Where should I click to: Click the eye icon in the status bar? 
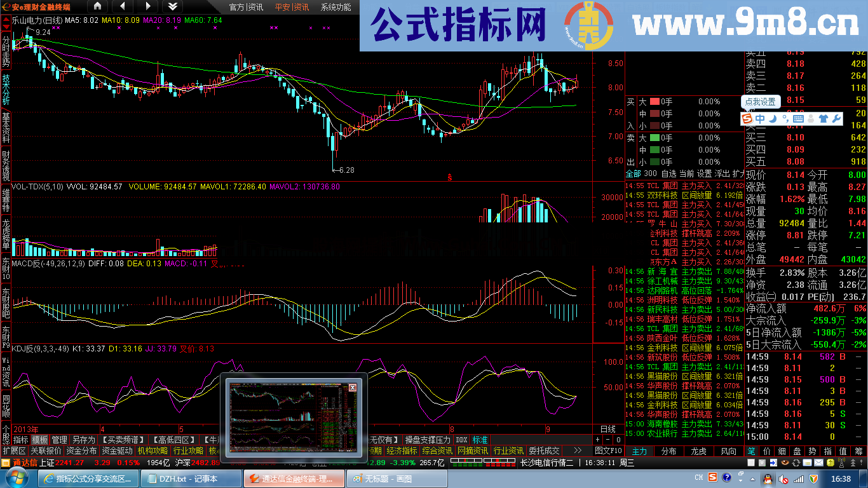785,463
